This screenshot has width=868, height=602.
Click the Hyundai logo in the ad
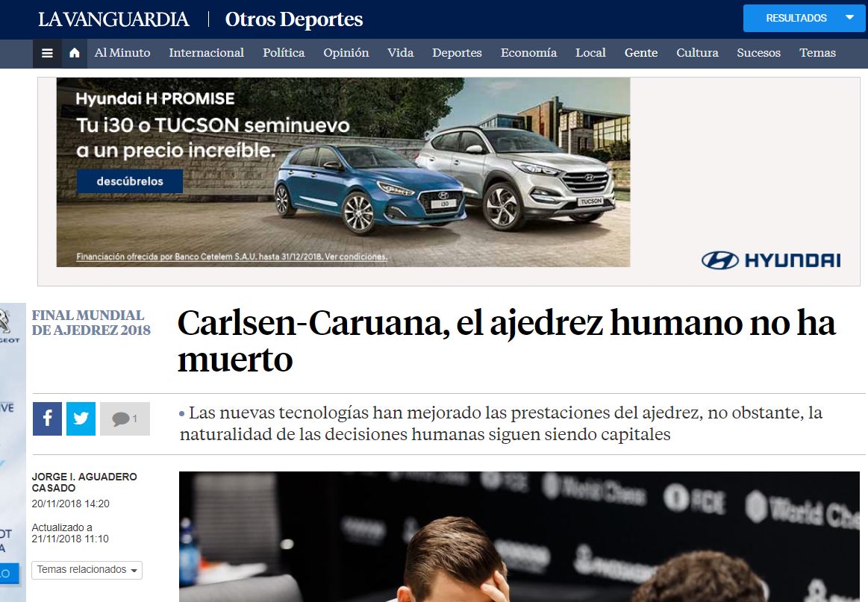(x=770, y=260)
